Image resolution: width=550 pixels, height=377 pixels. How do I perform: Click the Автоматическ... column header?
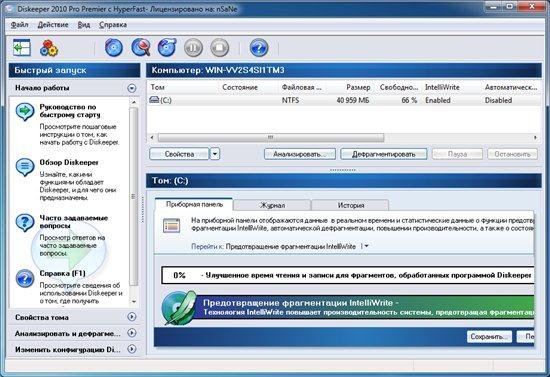[511, 87]
